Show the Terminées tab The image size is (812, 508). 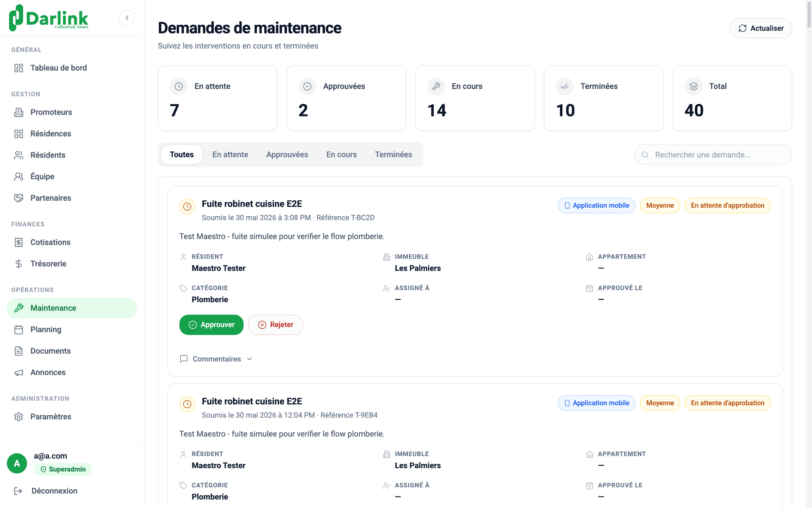[x=393, y=154]
